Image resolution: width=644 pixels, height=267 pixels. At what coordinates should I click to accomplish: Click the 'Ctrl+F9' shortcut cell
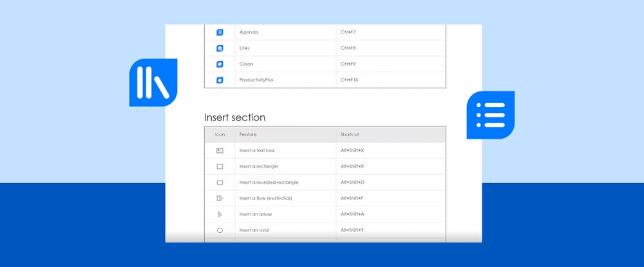tap(391, 64)
